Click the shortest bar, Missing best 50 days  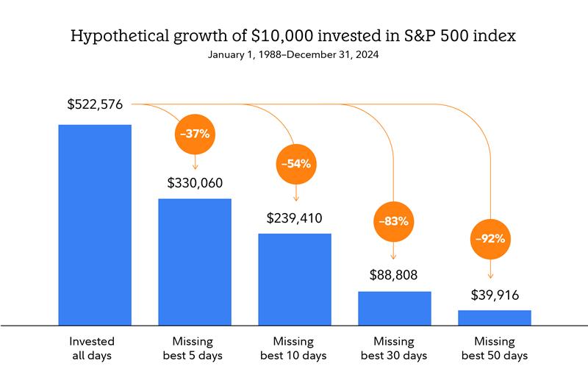(x=494, y=317)
